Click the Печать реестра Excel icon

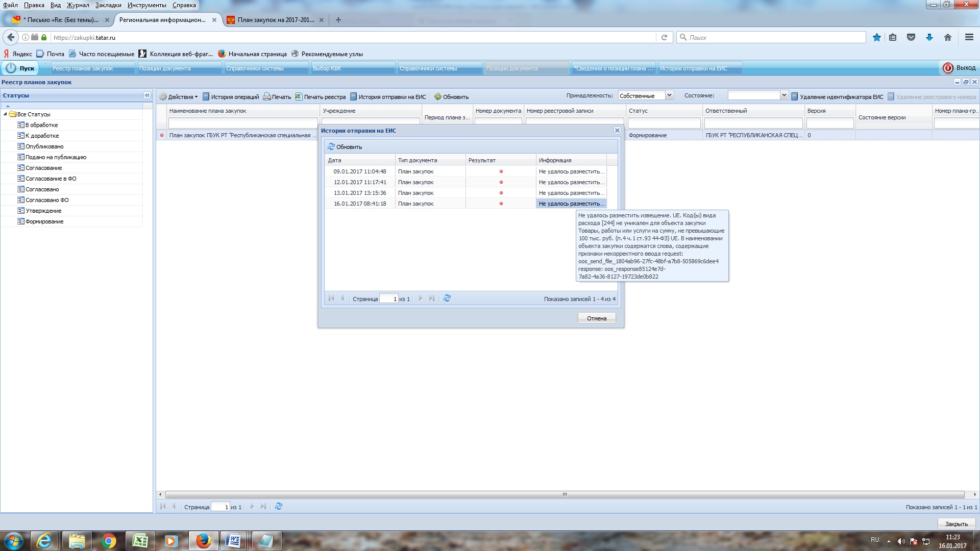point(299,96)
